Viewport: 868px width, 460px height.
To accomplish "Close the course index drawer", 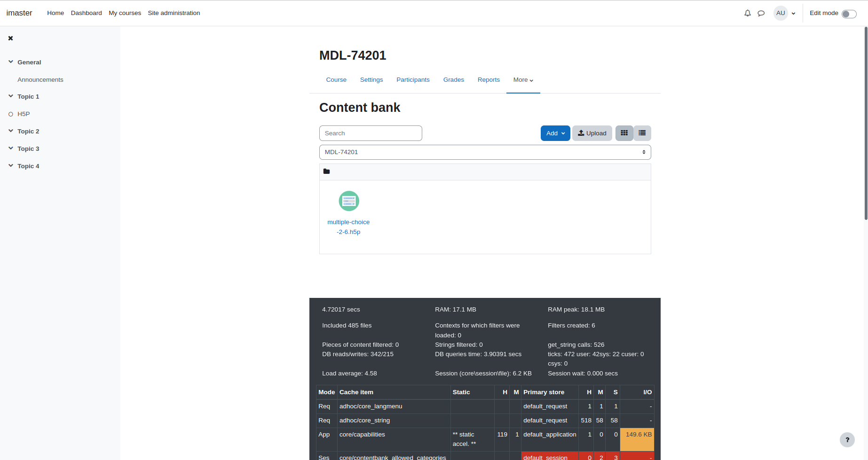I will pos(10,39).
